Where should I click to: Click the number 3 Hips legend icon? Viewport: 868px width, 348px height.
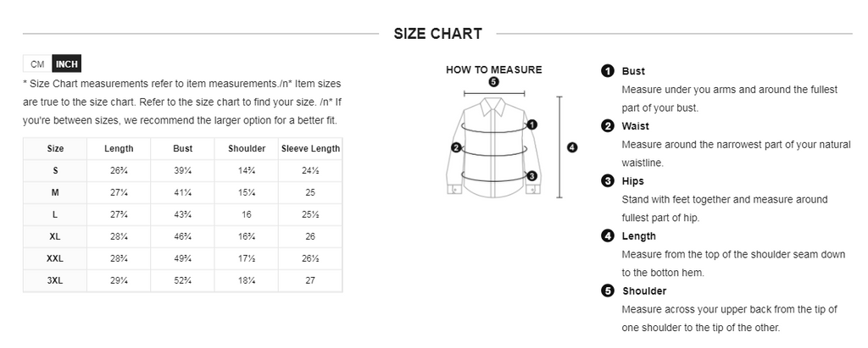(x=607, y=180)
